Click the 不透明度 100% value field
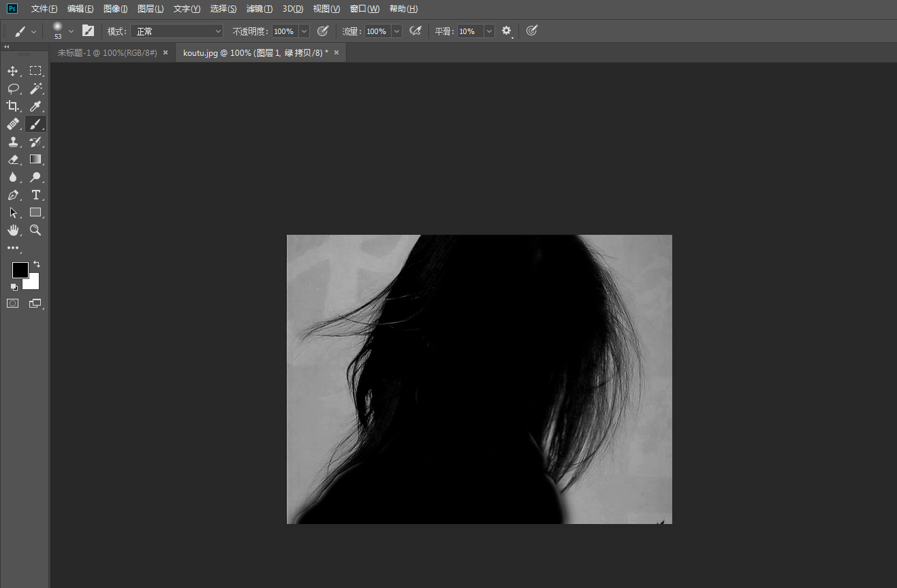Image resolution: width=897 pixels, height=588 pixels. 285,31
